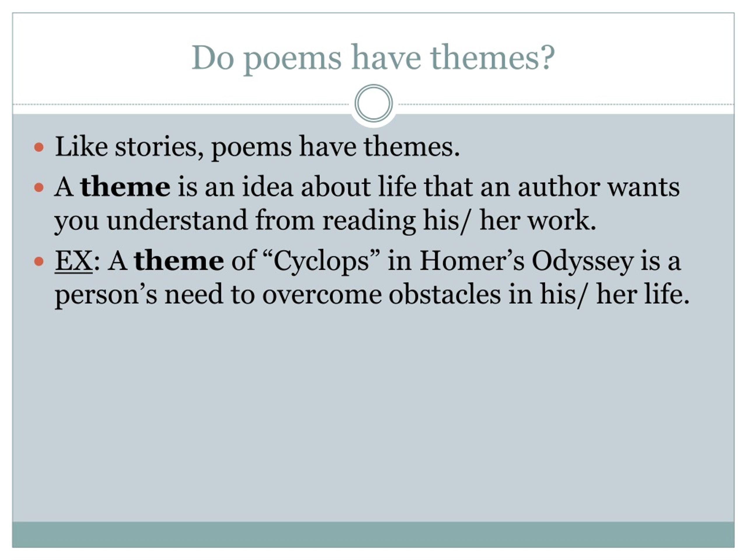Click the bold word "theme" in the second bullet

(125, 187)
